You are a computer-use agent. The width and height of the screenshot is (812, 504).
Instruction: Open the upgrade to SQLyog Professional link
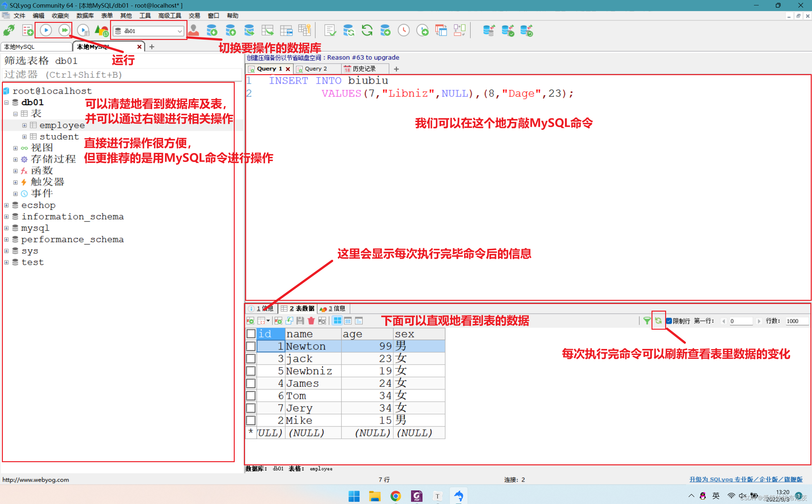click(x=746, y=479)
